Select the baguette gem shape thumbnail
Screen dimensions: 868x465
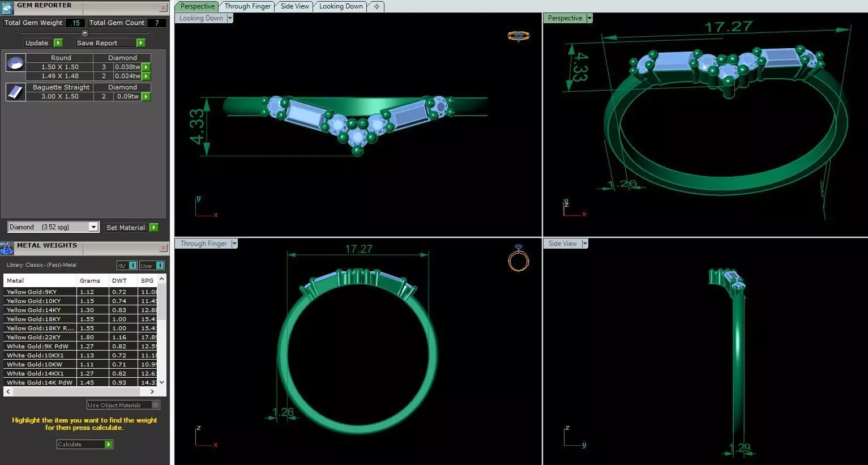point(15,92)
